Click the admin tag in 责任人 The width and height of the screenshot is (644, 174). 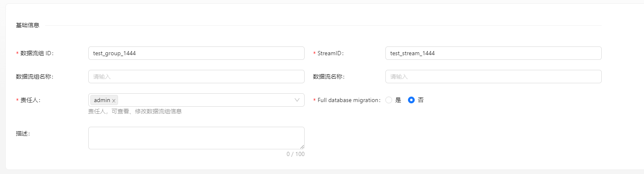coord(102,100)
